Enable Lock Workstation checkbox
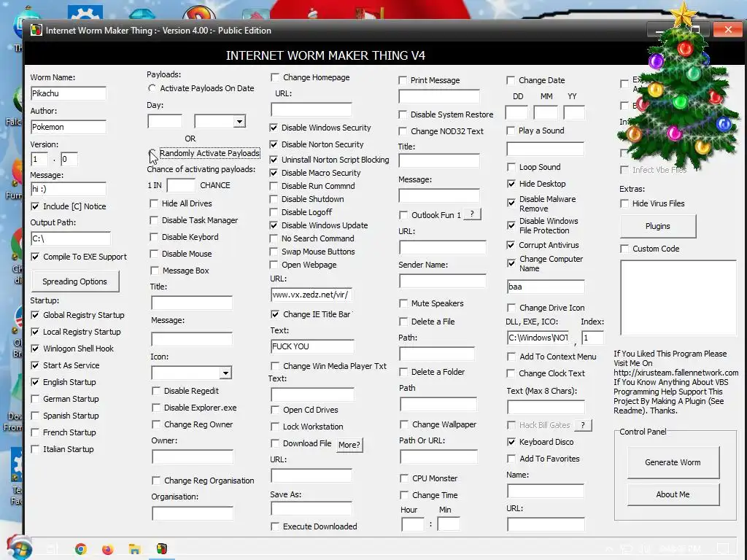747x560 pixels. click(275, 427)
